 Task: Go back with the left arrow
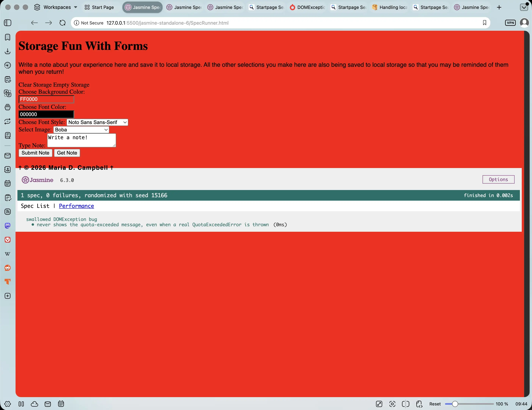point(34,23)
